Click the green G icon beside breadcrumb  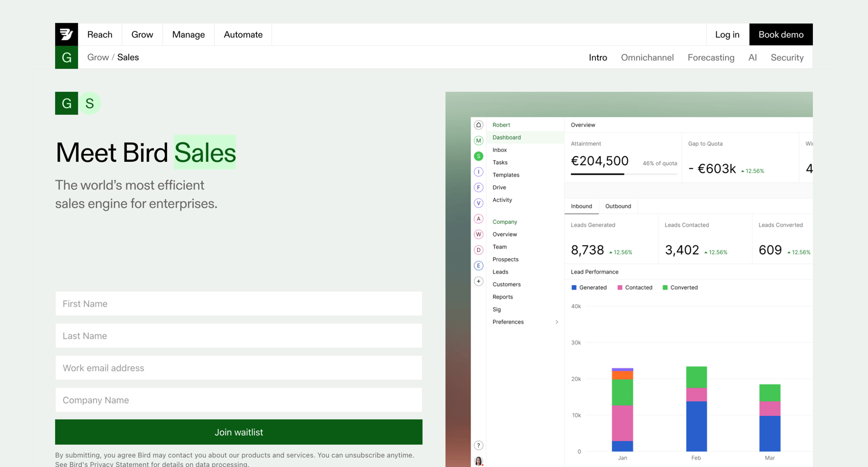click(x=67, y=57)
